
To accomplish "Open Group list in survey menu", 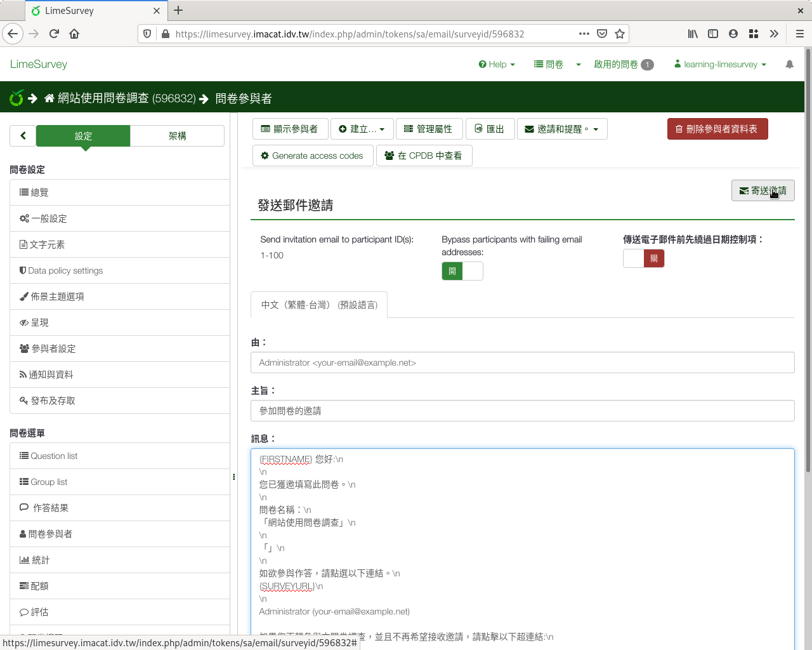I will click(120, 482).
